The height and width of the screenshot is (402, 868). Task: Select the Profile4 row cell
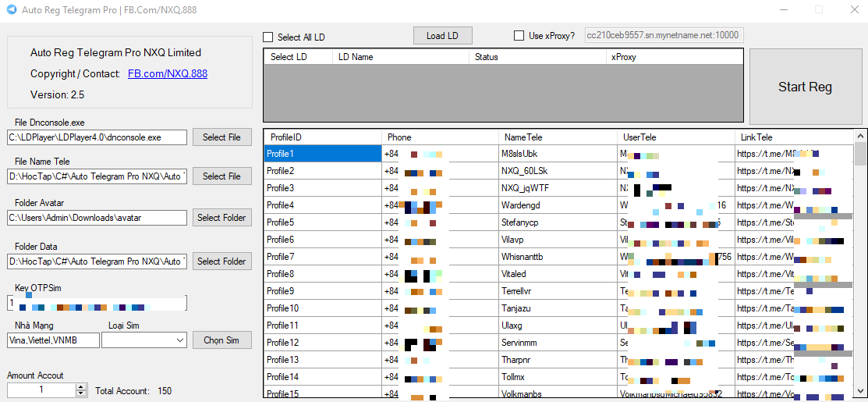(x=323, y=205)
